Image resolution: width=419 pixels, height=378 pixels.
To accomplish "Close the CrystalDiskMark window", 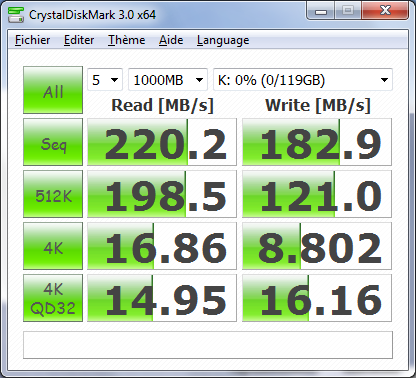I will (385, 11).
